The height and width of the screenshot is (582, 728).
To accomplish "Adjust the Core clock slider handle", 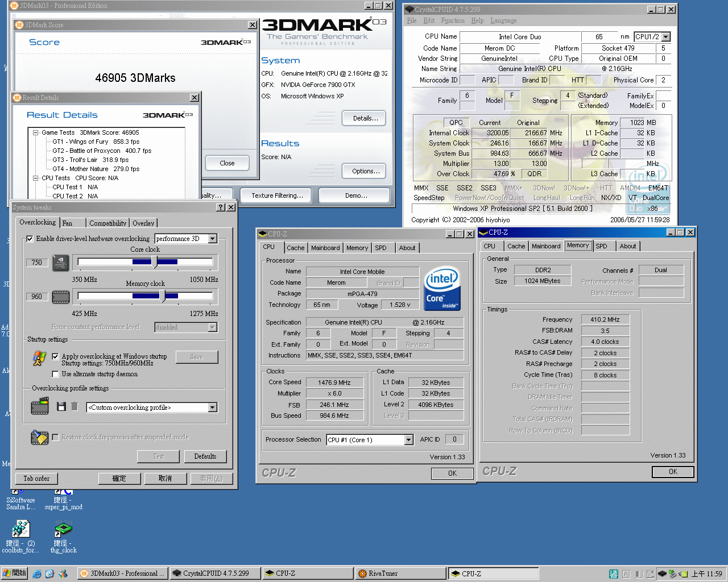I will (155, 262).
